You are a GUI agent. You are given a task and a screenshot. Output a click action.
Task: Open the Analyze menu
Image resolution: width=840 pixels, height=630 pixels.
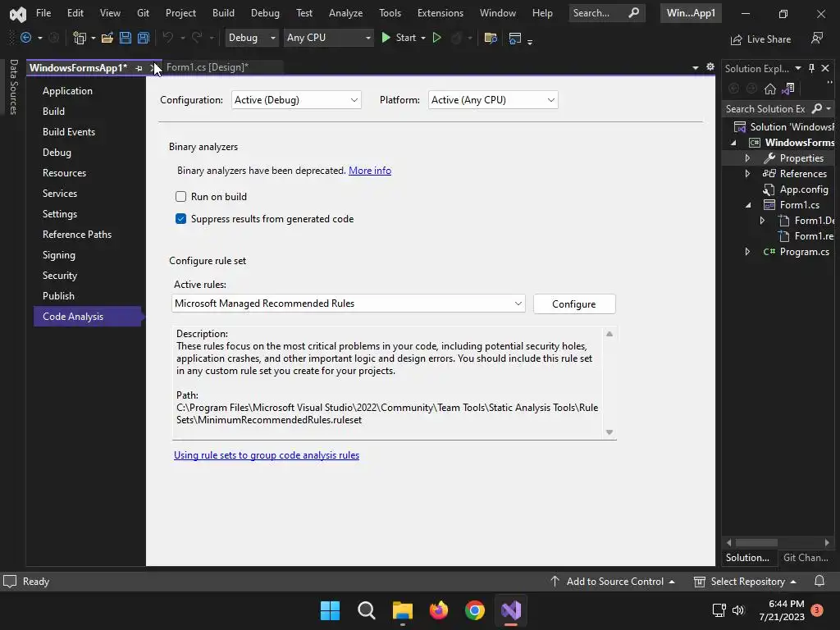pyautogui.click(x=345, y=13)
